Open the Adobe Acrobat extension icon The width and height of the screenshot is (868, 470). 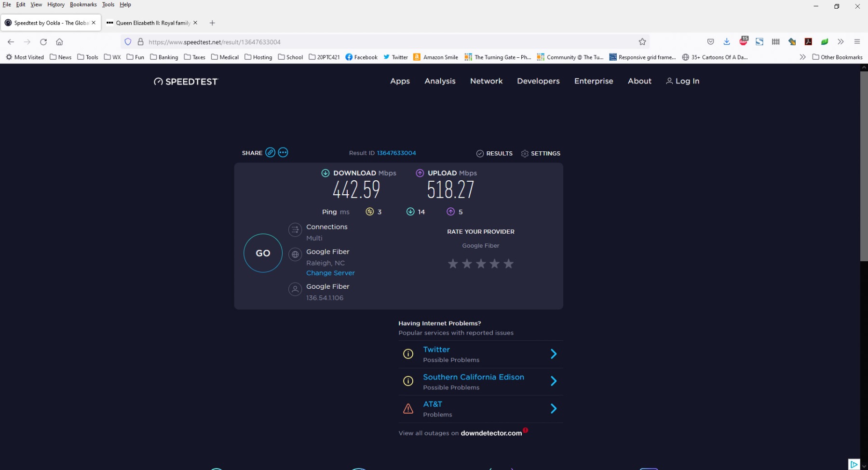point(809,42)
